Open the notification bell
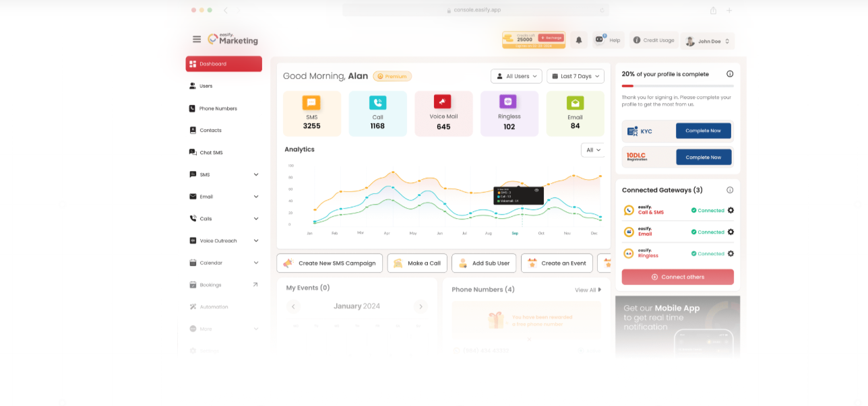Image resolution: width=868 pixels, height=406 pixels. [x=578, y=40]
